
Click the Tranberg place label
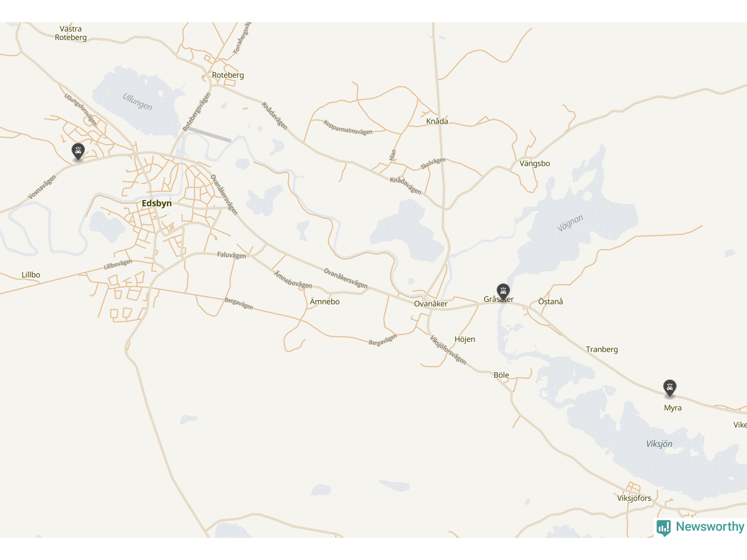[602, 349]
